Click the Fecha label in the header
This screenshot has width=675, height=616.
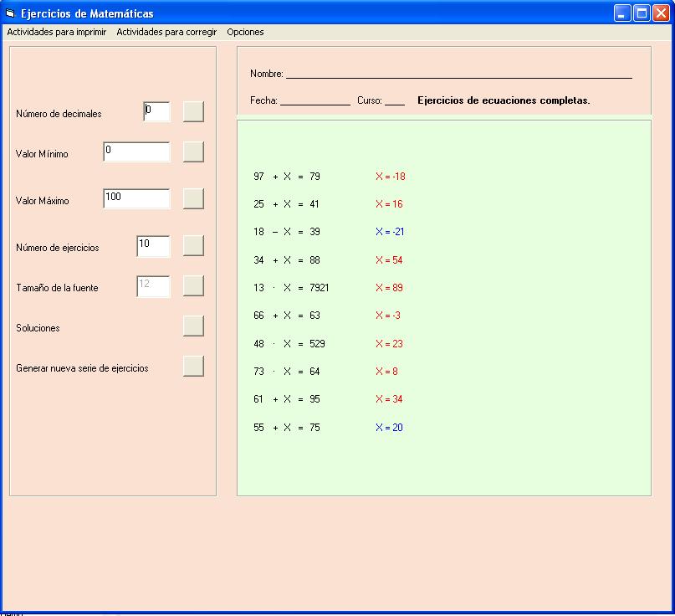click(x=263, y=100)
